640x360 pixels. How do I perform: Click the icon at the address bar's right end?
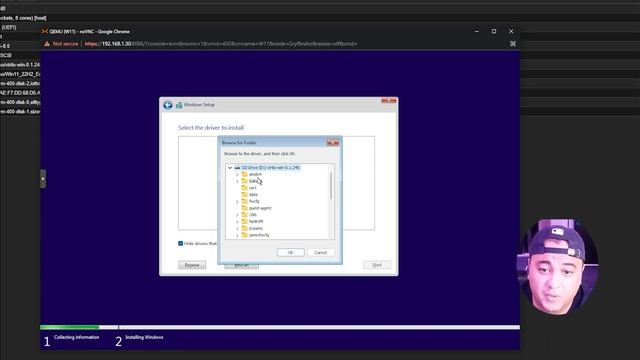pos(513,44)
